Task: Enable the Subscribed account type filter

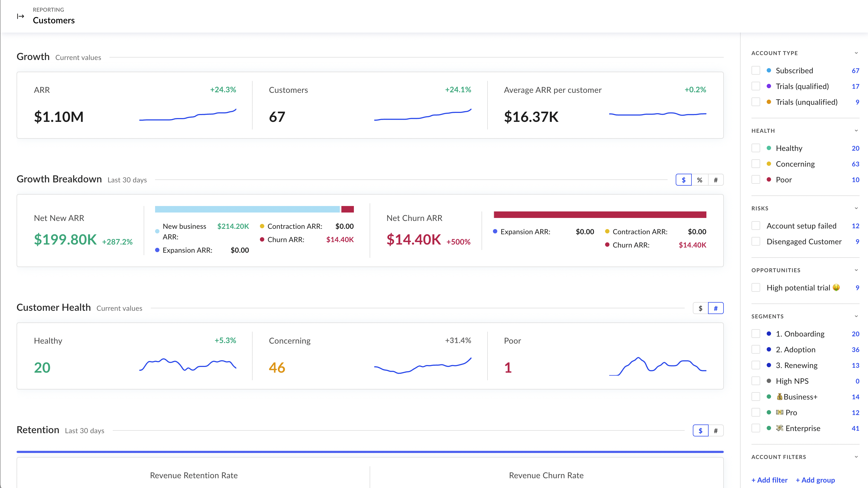Action: point(756,70)
